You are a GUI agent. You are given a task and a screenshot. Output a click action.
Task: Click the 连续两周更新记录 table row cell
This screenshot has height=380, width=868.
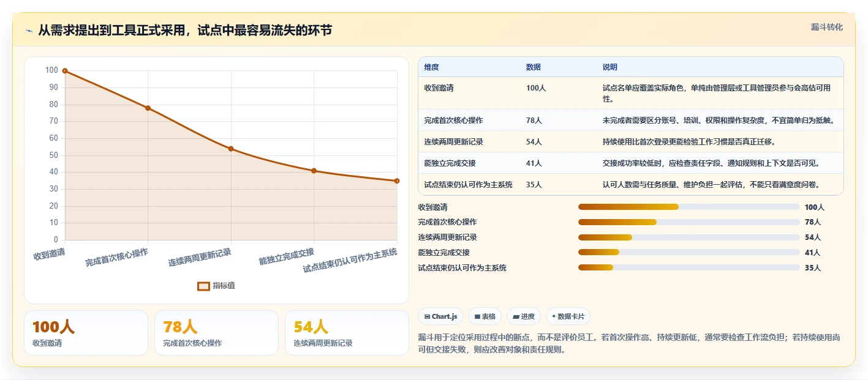(454, 142)
